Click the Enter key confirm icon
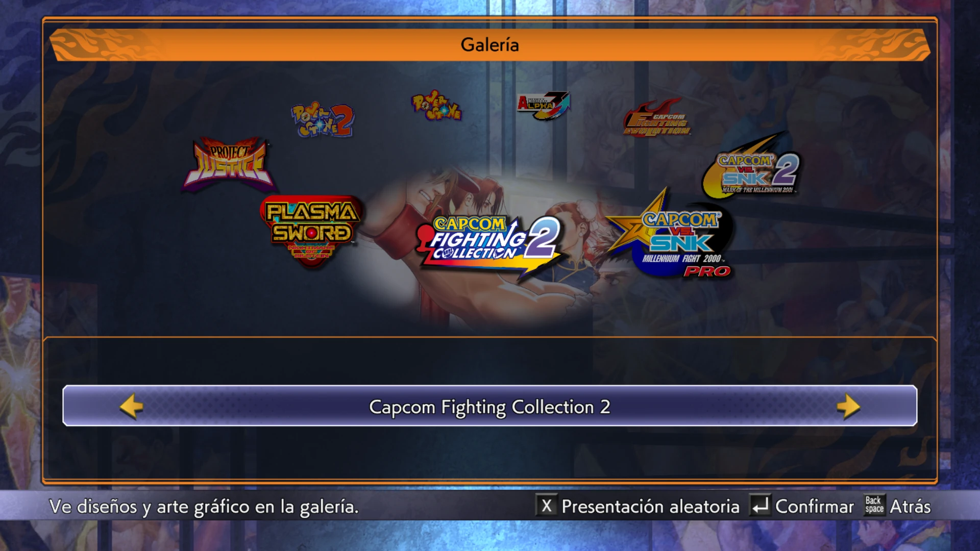Screen dimensions: 980x551 (x=760, y=506)
